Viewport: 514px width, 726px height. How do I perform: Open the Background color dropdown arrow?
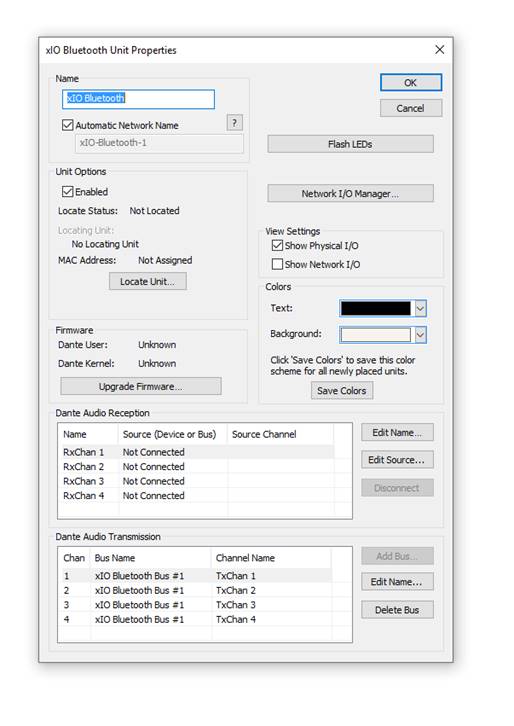pyautogui.click(x=420, y=334)
